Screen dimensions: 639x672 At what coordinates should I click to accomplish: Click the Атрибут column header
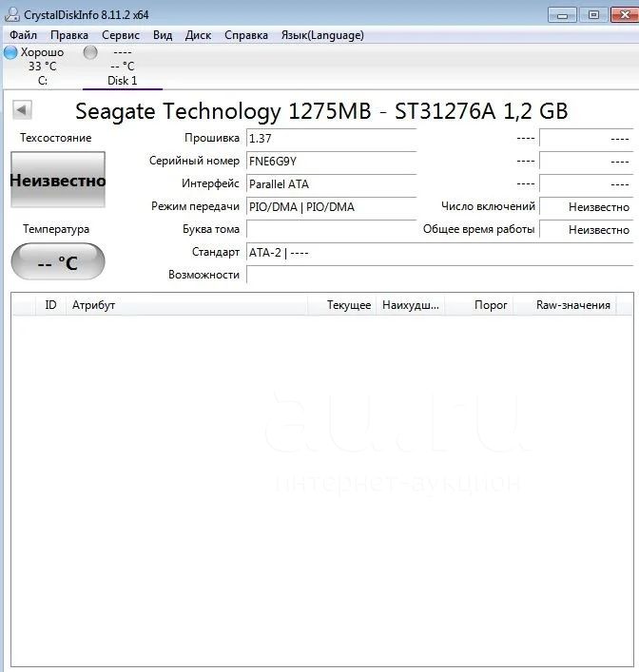coord(186,305)
